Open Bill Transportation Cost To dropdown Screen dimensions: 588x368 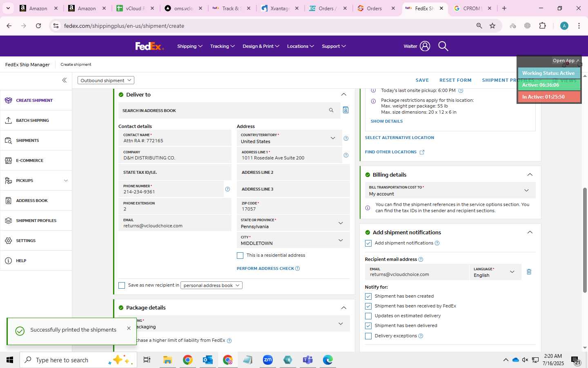(x=450, y=191)
